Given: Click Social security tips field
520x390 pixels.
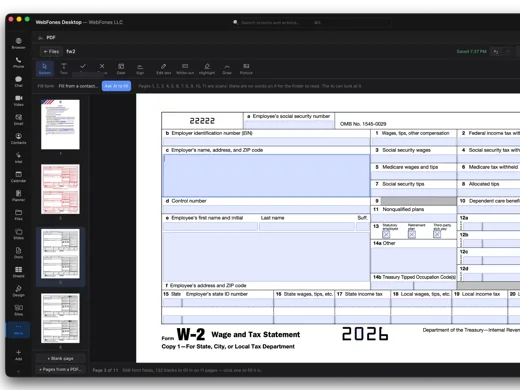Looking at the screenshot, I should click(414, 192).
